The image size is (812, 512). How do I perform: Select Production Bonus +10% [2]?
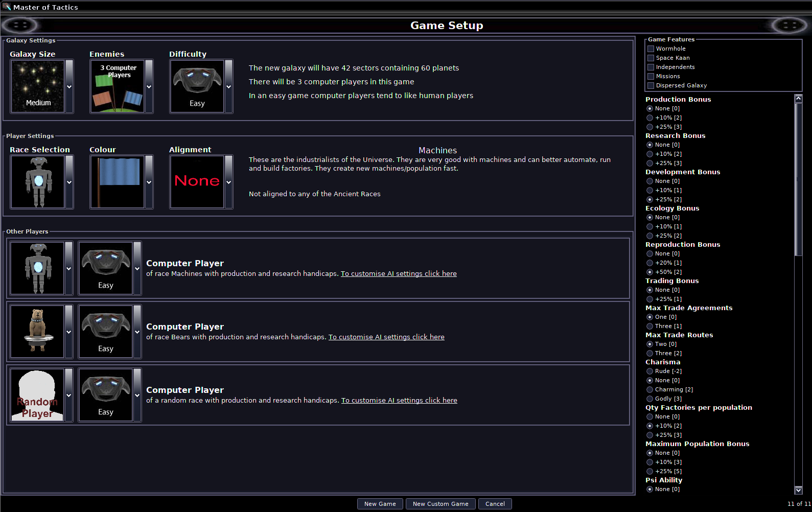tap(650, 118)
